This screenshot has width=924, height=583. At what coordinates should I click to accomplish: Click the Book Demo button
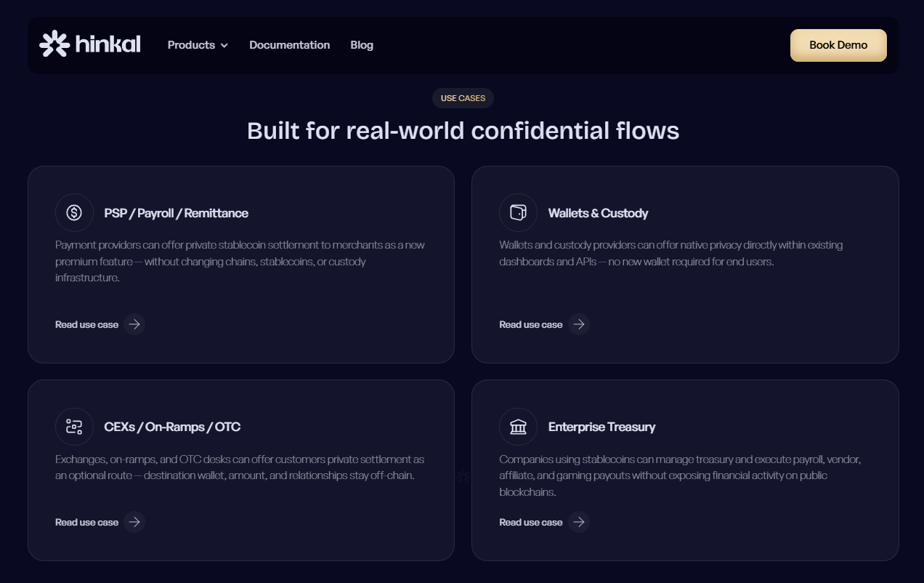click(838, 45)
